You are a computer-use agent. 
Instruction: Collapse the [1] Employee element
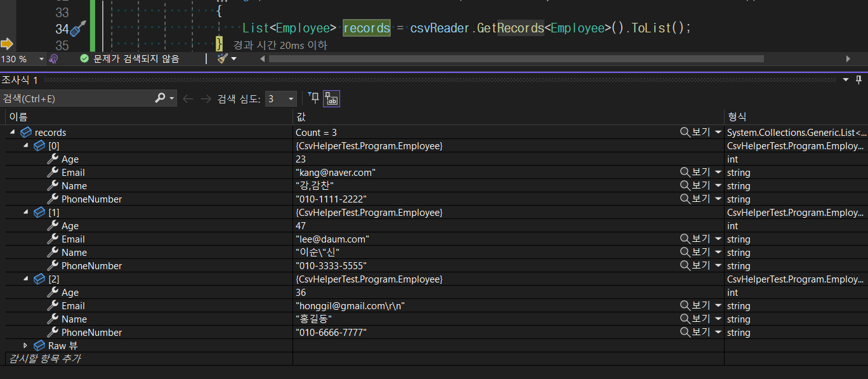click(x=25, y=212)
